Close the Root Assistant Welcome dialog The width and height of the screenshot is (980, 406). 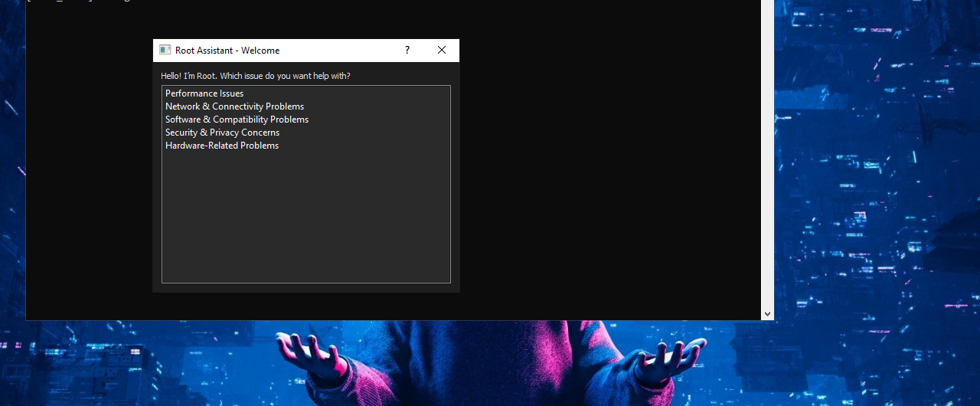pyautogui.click(x=442, y=50)
